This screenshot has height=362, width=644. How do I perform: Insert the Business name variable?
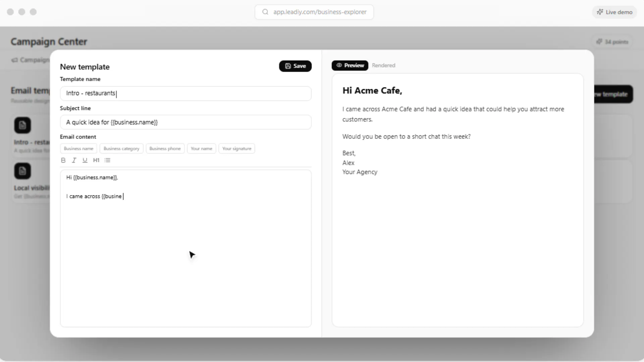coord(78,148)
